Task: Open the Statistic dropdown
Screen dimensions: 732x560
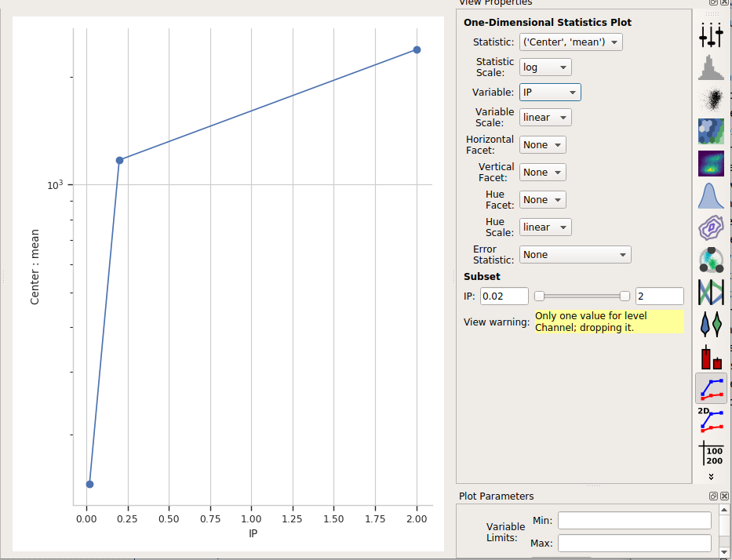Action: point(571,42)
